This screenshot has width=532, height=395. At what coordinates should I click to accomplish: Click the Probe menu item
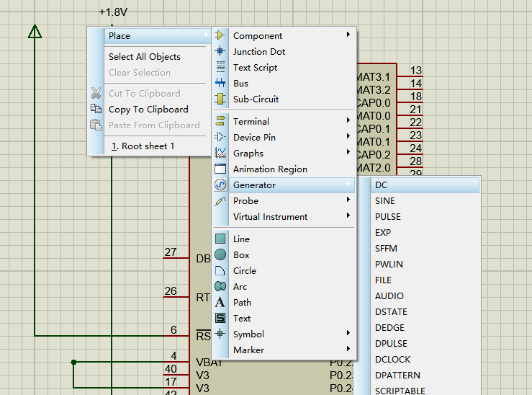click(x=245, y=200)
